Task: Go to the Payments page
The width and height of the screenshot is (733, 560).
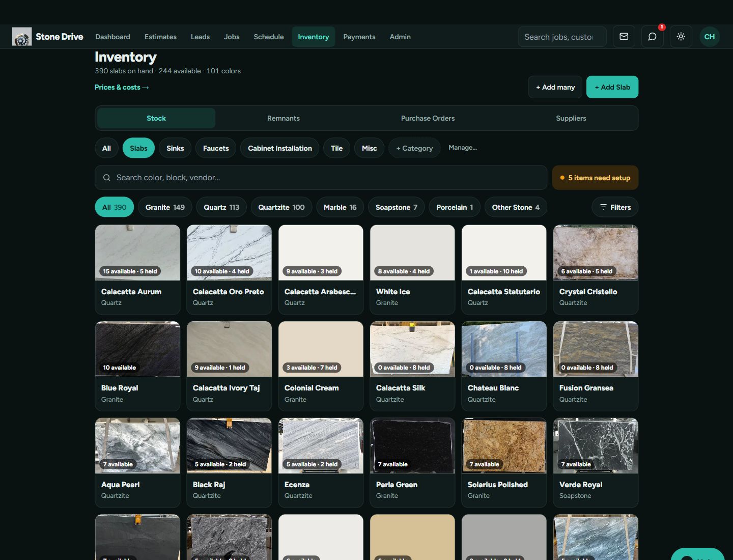Action: tap(359, 37)
